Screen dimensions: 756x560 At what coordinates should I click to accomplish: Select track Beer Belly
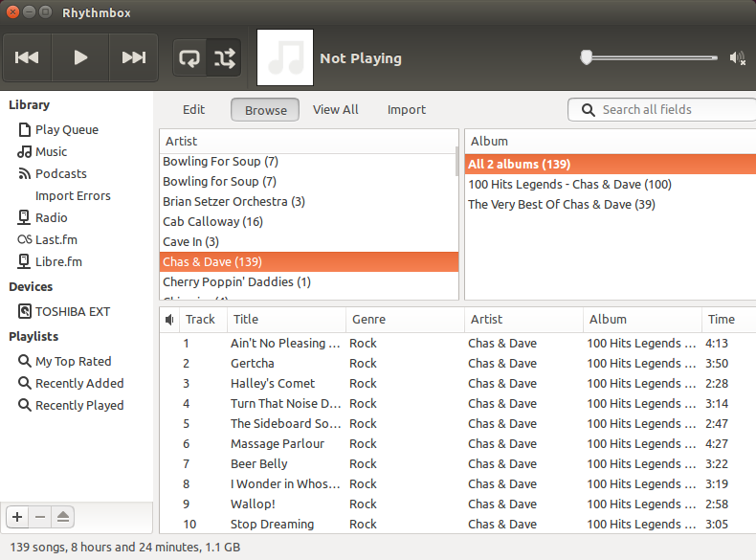tap(457, 464)
